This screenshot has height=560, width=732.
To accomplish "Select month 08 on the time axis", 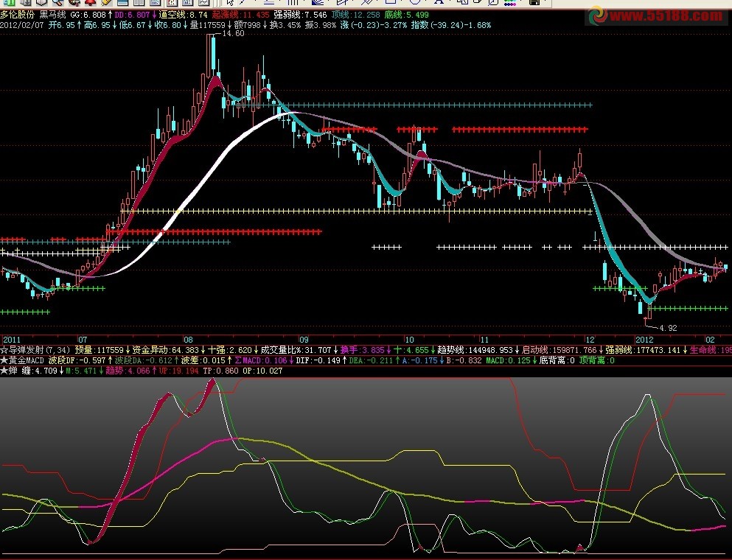I will (188, 340).
